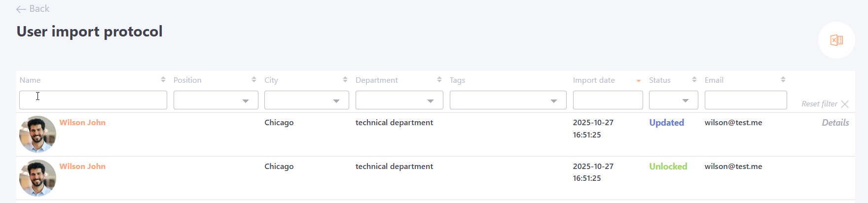This screenshot has width=868, height=203.
Task: Open the Position filter dropdown
Action: [x=216, y=101]
